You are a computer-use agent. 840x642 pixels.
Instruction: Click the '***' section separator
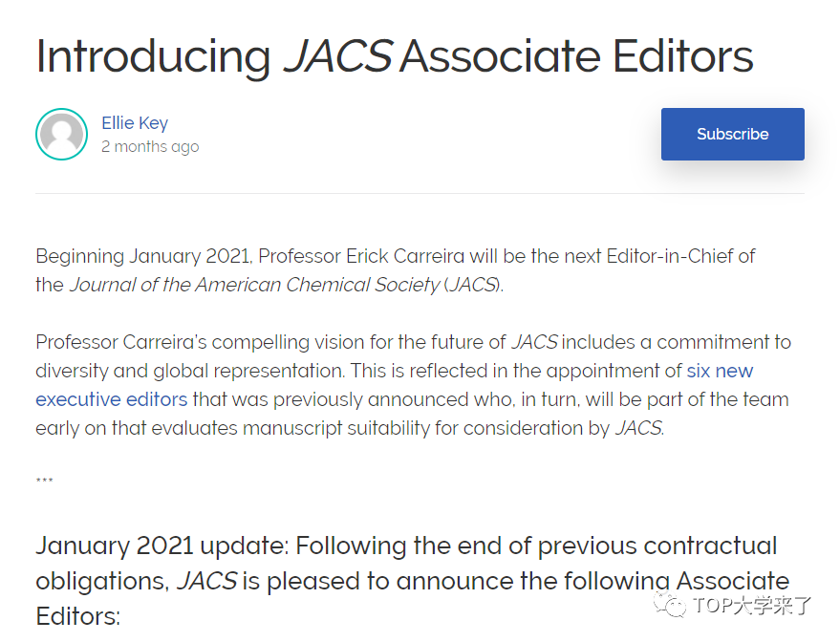45,480
